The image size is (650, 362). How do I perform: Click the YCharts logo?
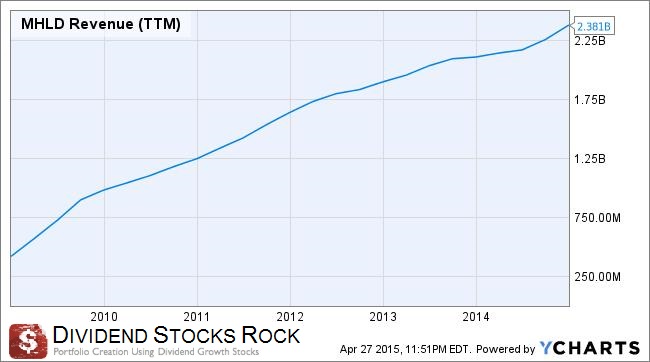[x=589, y=348]
